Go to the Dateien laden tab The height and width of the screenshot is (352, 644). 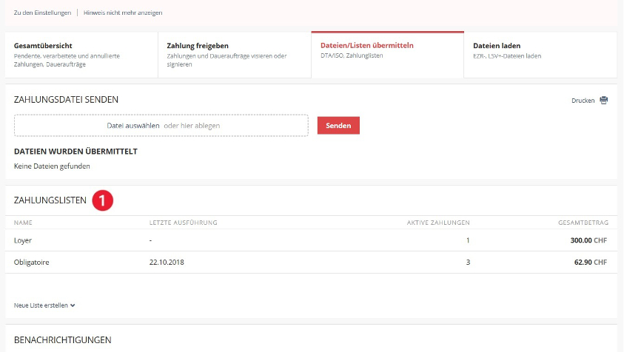(540, 55)
